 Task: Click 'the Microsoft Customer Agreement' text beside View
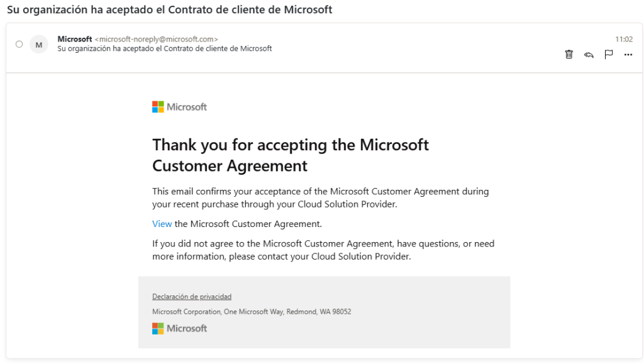(248, 224)
